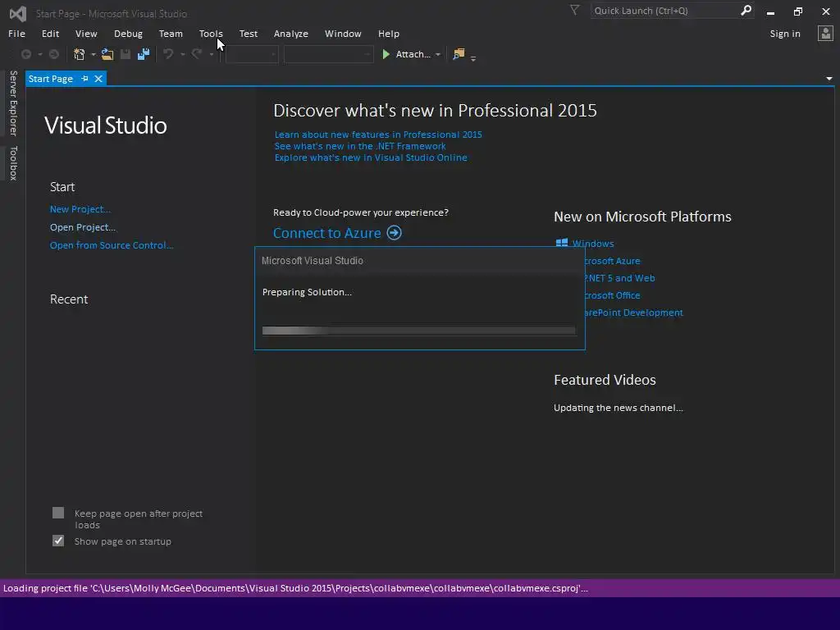Click the Redo toolbar icon
Screen dimensions: 840x630
[x=197, y=54]
